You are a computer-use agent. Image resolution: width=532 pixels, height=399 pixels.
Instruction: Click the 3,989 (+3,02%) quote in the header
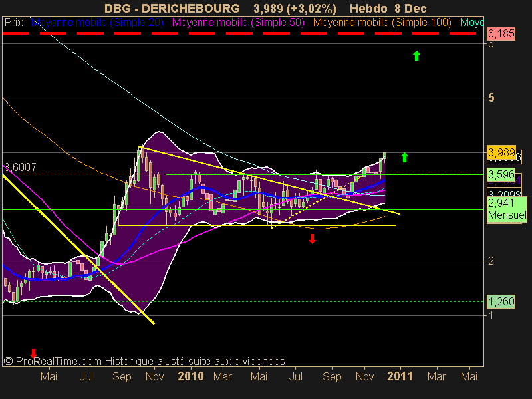(295, 9)
